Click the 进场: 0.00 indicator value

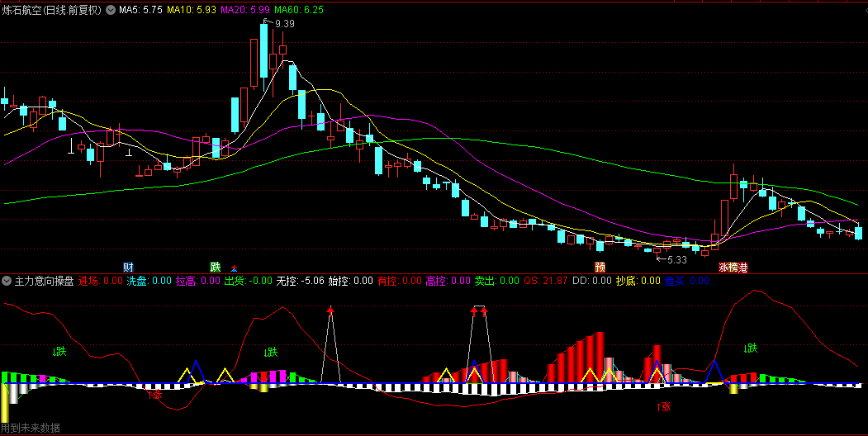(100, 281)
